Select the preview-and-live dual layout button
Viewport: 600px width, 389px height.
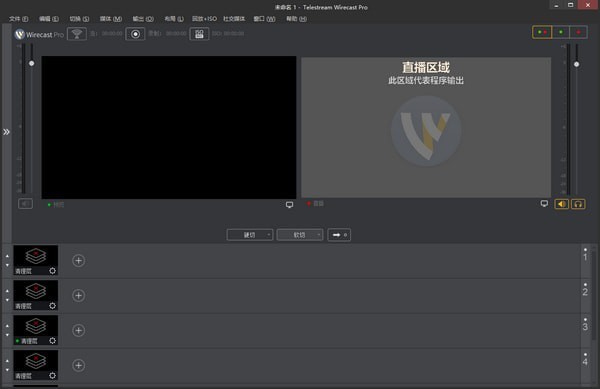point(542,32)
